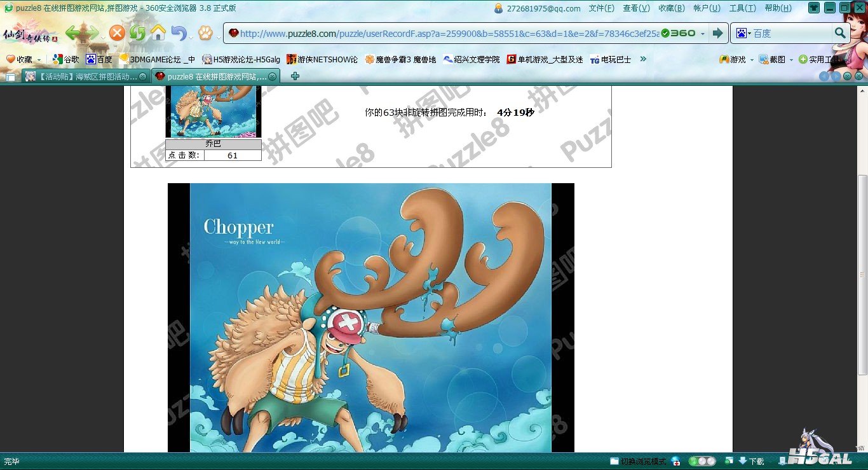Click the search magnifier icon
The width and height of the screenshot is (868, 470).
(840, 33)
